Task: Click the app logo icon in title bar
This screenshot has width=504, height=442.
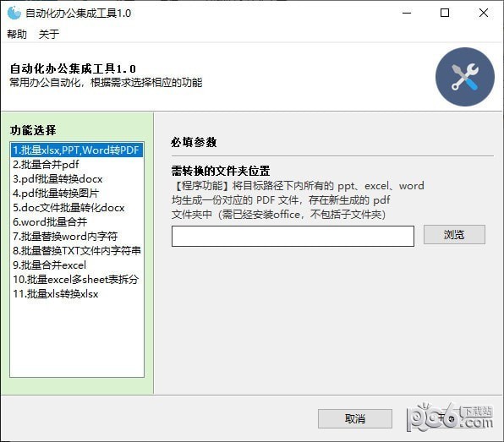Action: click(14, 14)
